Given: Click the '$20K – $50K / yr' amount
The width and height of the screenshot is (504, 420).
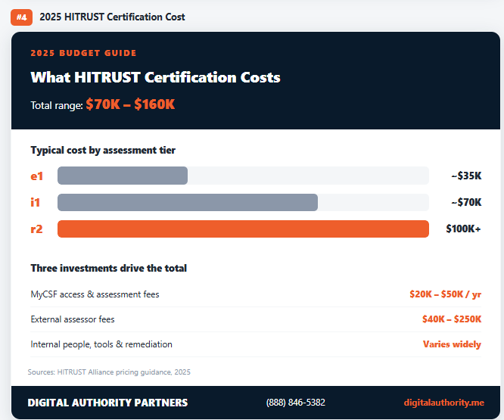Looking at the screenshot, I should 446,294.
